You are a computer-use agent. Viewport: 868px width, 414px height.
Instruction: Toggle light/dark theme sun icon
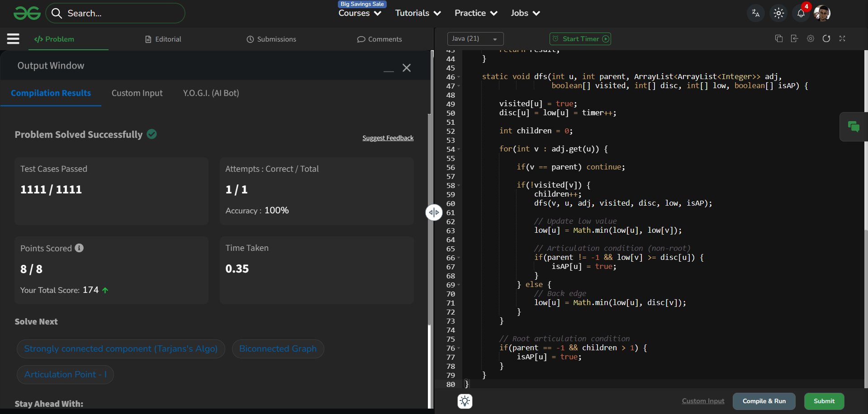pyautogui.click(x=778, y=13)
